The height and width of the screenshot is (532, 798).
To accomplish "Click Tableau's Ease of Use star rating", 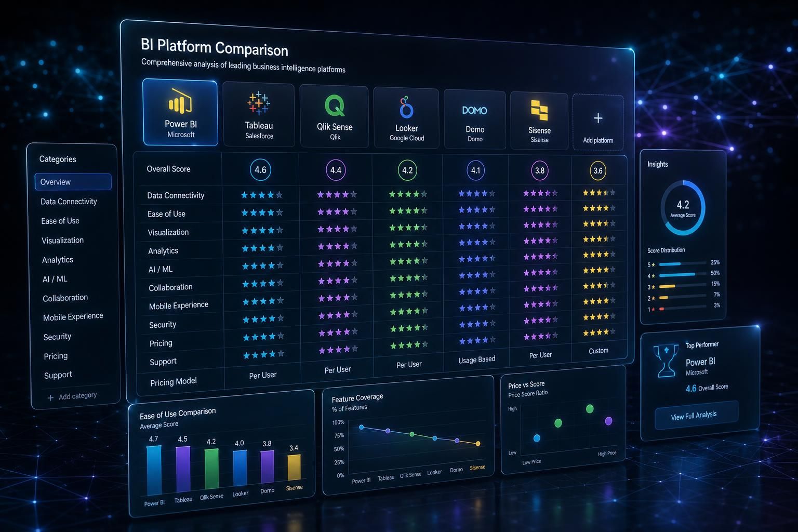I will [x=337, y=212].
